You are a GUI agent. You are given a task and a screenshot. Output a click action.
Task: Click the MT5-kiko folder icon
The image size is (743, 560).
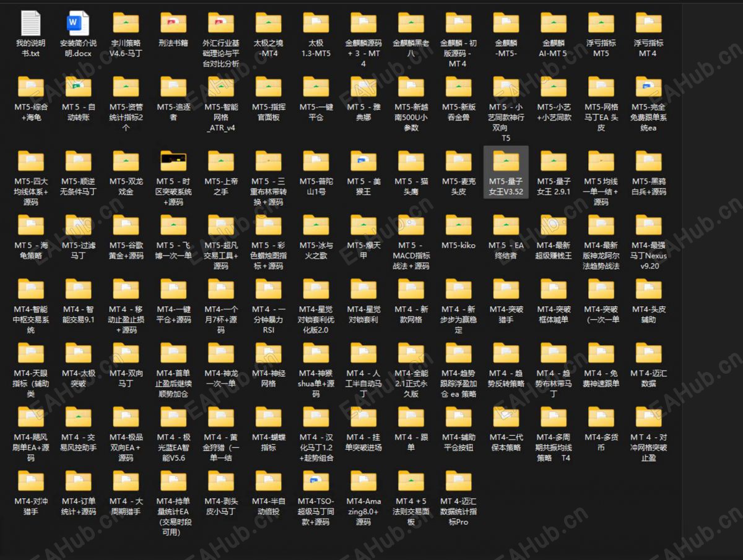coord(458,225)
